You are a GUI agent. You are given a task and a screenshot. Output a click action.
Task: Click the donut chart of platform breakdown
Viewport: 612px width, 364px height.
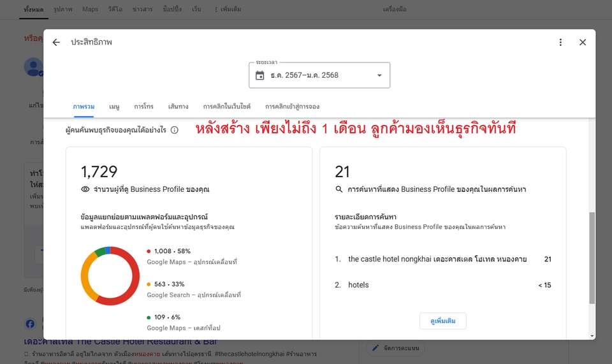pos(110,276)
